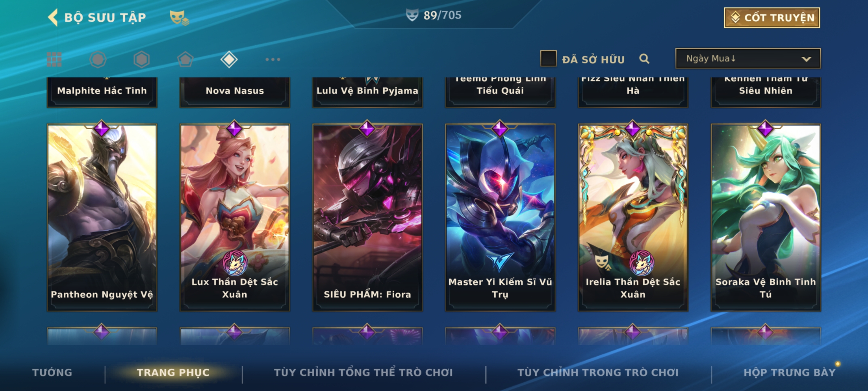This screenshot has width=868, height=391.
Task: Expand sort options with the chevron arrow
Action: 806,59
